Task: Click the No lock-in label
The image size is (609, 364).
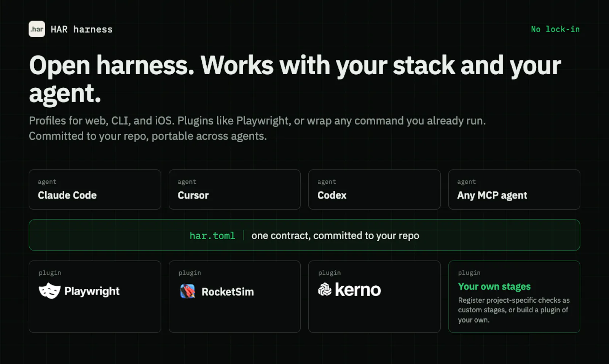Action: pyautogui.click(x=555, y=29)
